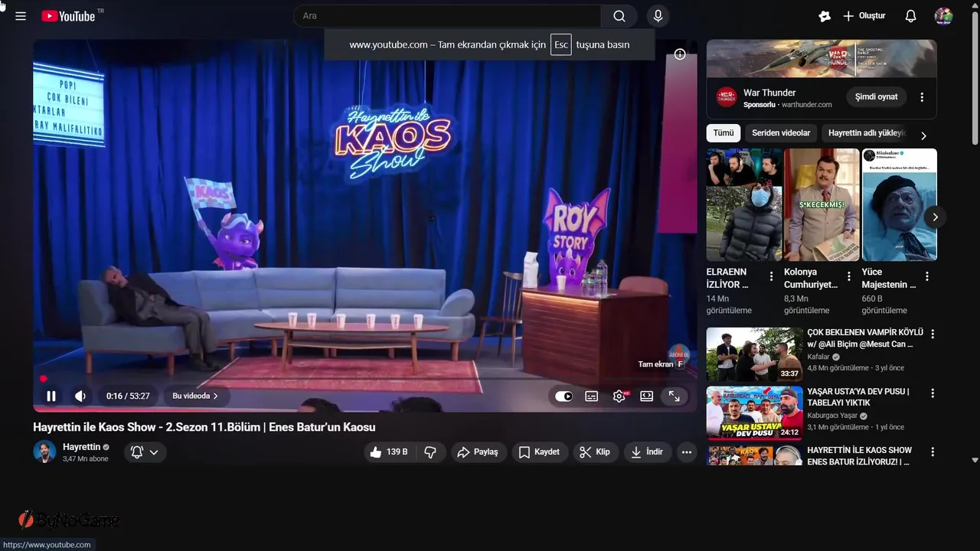The height and width of the screenshot is (551, 980).
Task: Open Yüce Majestenin short options menu
Action: click(927, 276)
